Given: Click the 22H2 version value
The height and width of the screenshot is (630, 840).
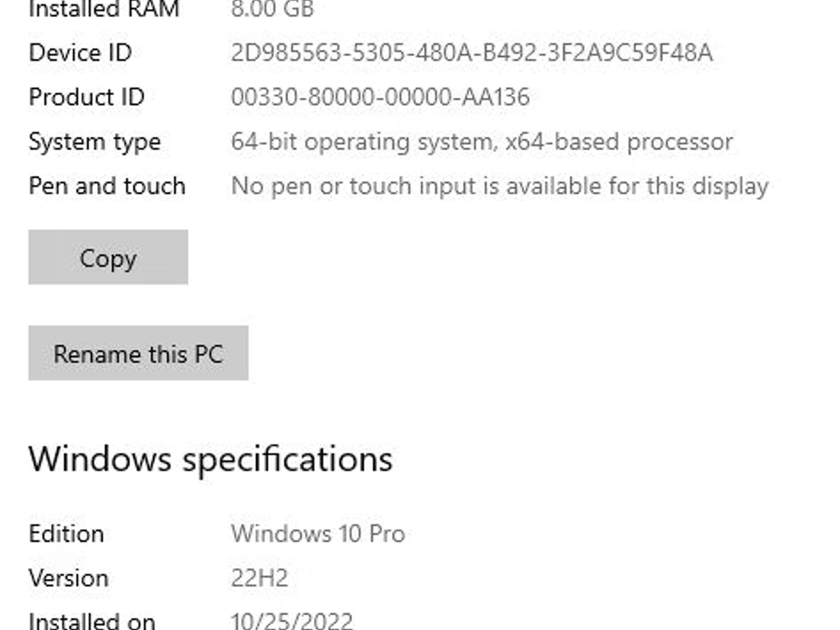Looking at the screenshot, I should [x=260, y=578].
